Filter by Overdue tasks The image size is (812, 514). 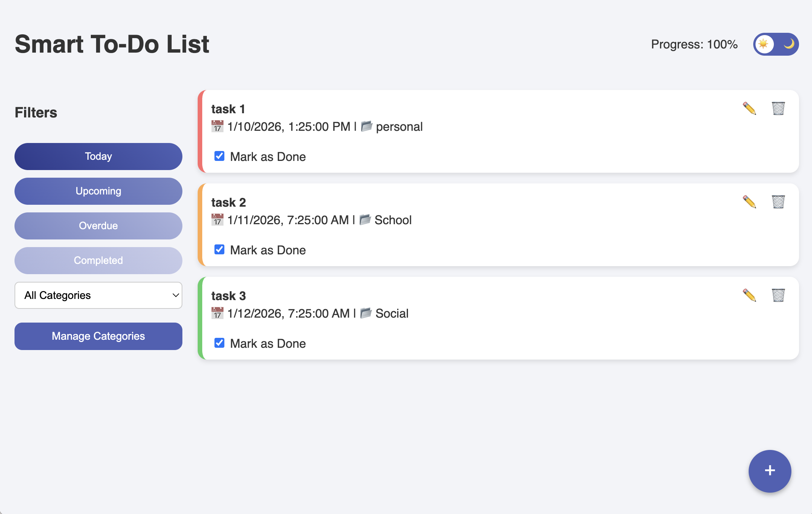coord(98,226)
